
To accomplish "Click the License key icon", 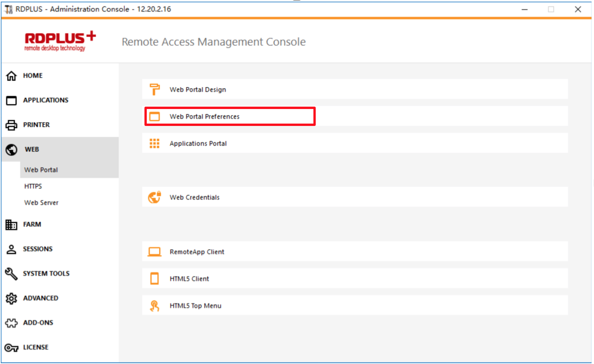I will [x=11, y=347].
